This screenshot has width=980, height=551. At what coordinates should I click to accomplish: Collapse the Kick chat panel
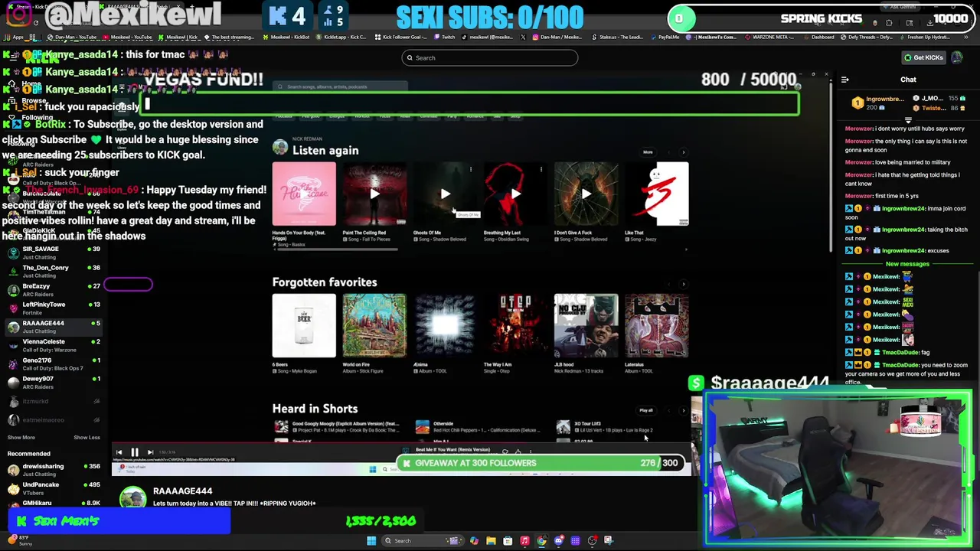(x=844, y=80)
